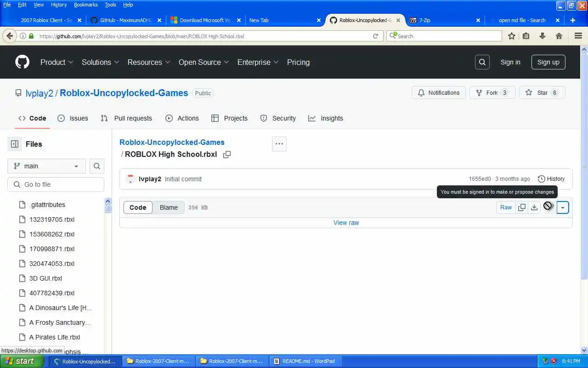Image resolution: width=588 pixels, height=368 pixels.
Task: Switch to Download Microsoft Visual tab
Action: 205,20
